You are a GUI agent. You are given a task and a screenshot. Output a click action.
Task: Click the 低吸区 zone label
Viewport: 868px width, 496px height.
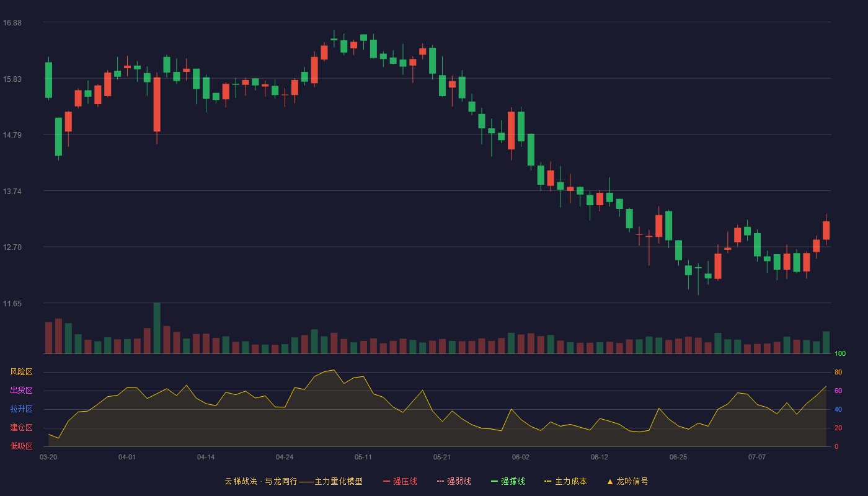[x=21, y=446]
